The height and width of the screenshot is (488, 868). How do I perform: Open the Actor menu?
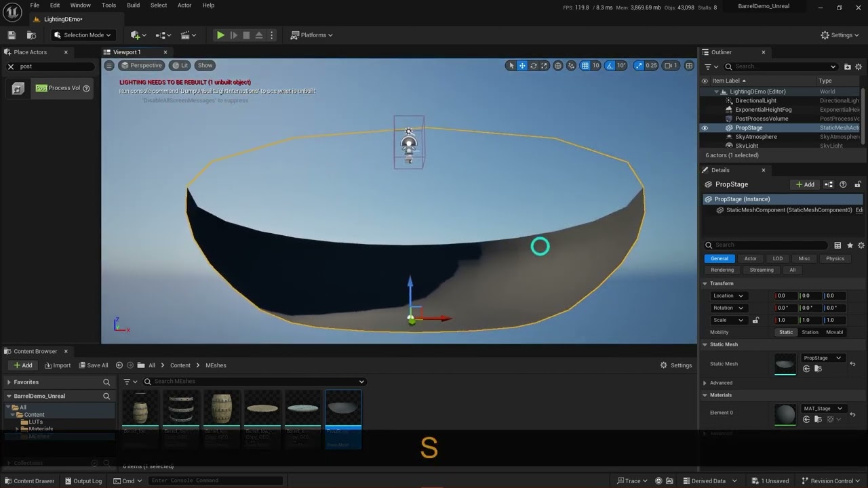[184, 5]
